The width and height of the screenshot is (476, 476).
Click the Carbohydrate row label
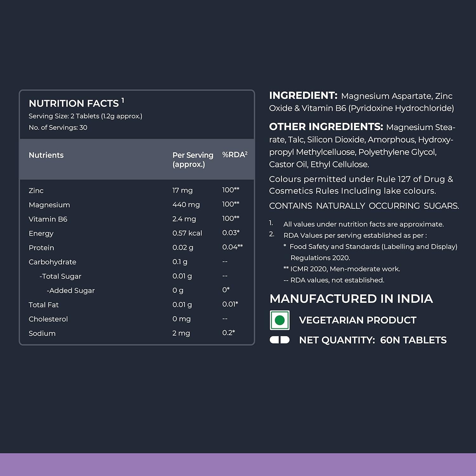52,262
